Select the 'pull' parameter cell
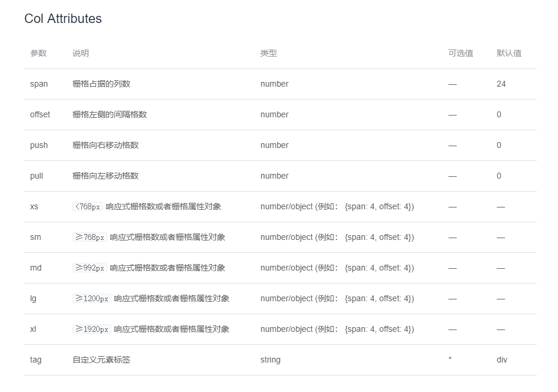Image resolution: width=558 pixels, height=392 pixels. point(37,176)
